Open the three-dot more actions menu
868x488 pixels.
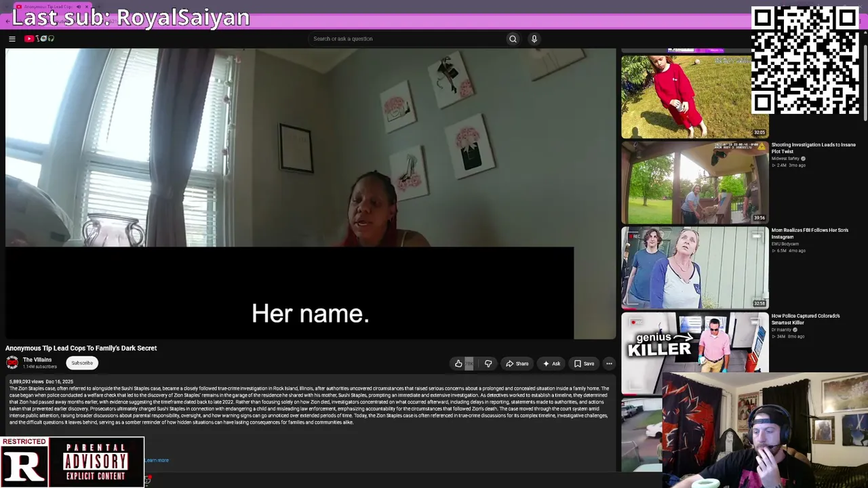[x=609, y=364]
